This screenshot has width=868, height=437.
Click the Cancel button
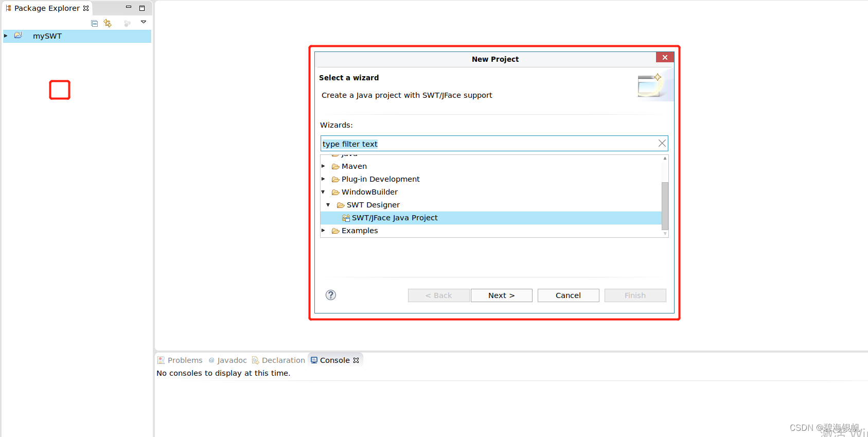point(569,295)
